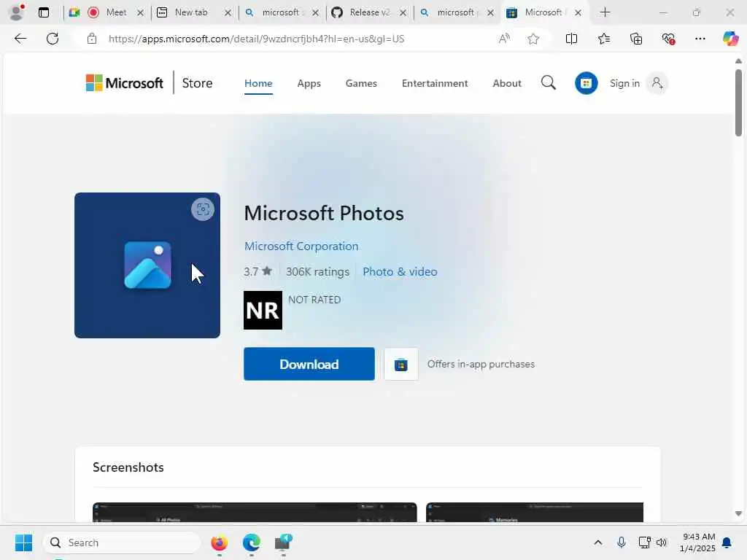747x560 pixels.
Task: Open the Windows Start menu
Action: click(x=23, y=542)
